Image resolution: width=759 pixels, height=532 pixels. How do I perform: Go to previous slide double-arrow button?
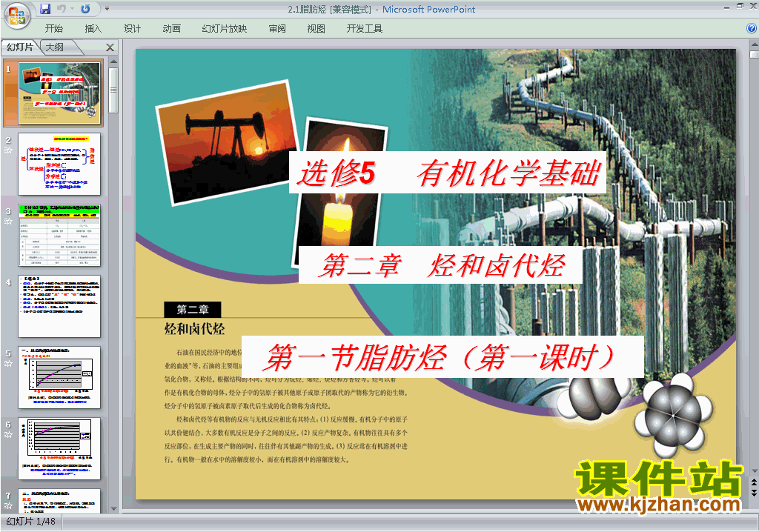pos(754,482)
